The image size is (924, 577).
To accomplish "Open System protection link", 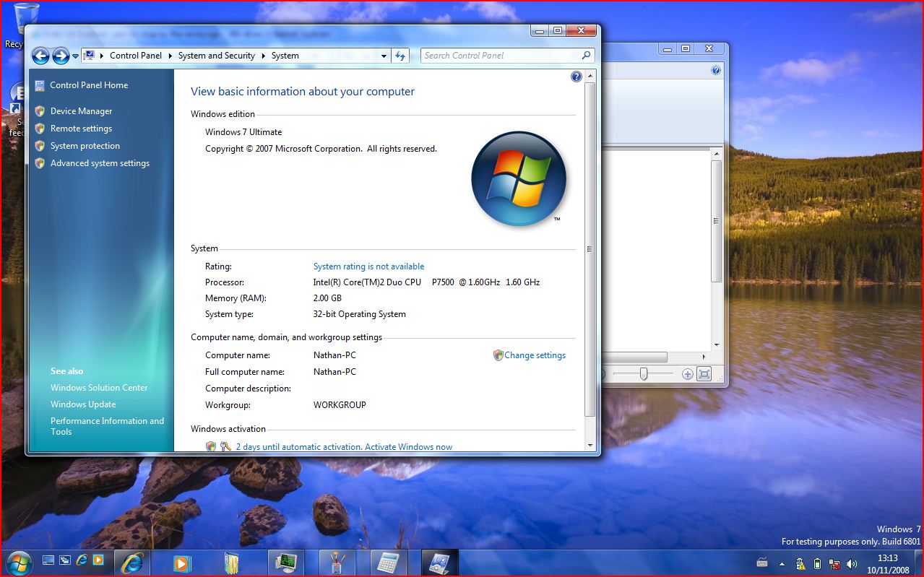I will click(85, 146).
